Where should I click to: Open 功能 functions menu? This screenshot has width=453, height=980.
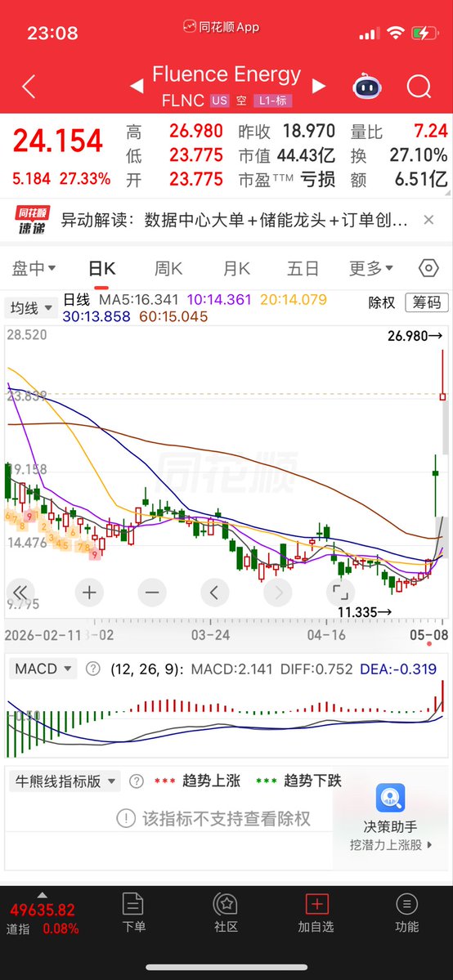[x=406, y=912]
